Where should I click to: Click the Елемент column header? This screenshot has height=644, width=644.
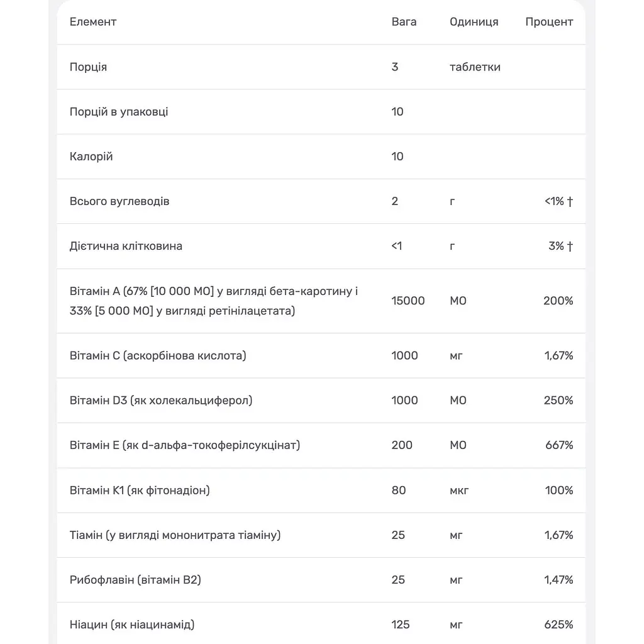[93, 22]
